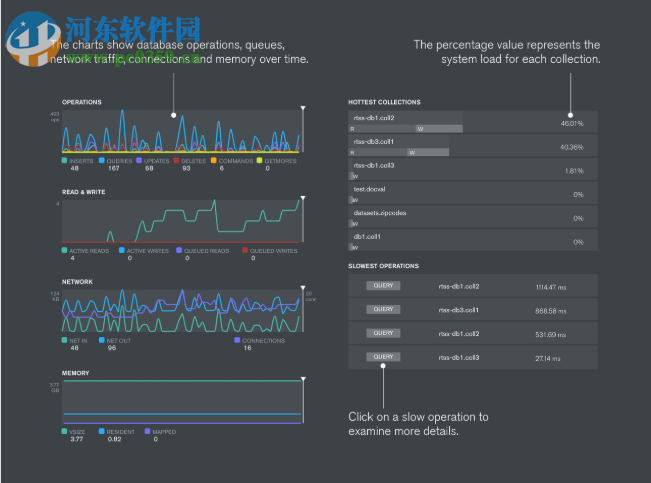
Task: Click the VSIZE legend swatch
Action: pos(64,431)
